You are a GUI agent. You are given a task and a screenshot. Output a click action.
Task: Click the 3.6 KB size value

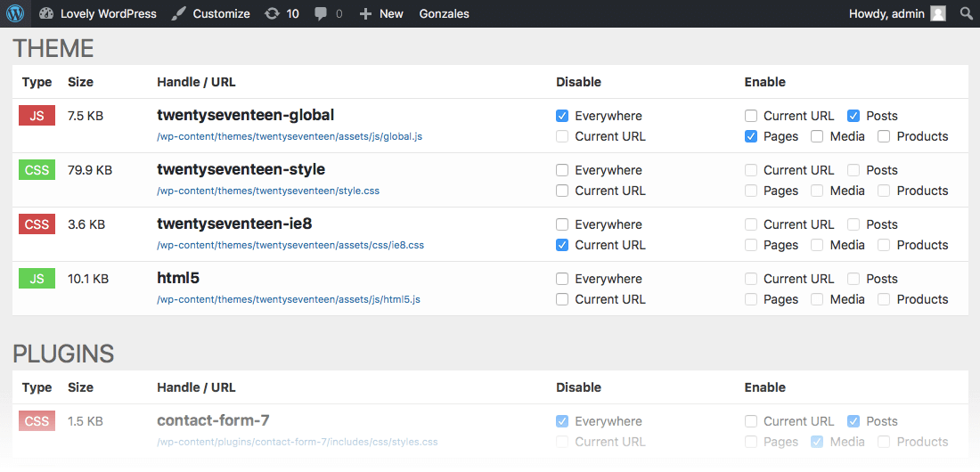pos(87,224)
